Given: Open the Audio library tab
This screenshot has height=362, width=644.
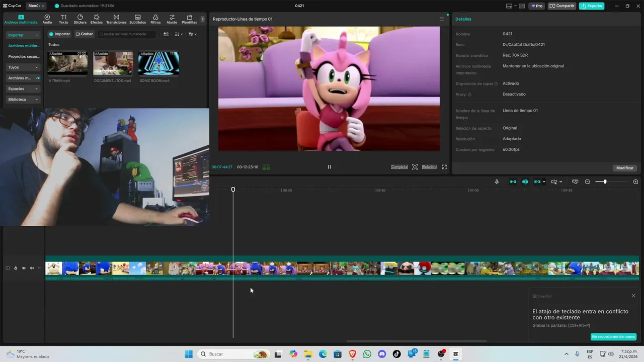Looking at the screenshot, I should 47,19.
